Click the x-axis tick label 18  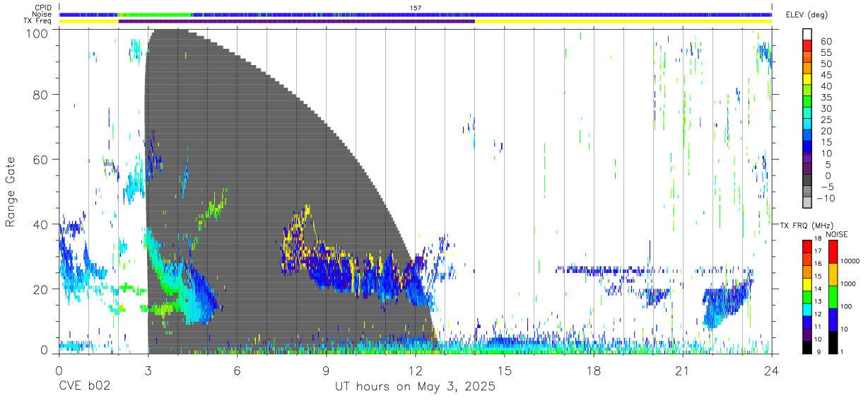[594, 371]
